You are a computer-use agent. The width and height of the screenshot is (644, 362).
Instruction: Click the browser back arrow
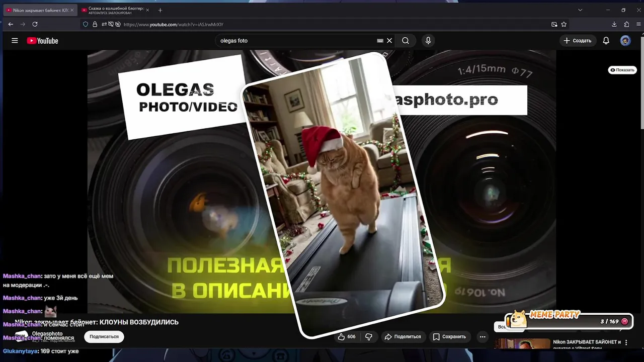[x=11, y=24]
